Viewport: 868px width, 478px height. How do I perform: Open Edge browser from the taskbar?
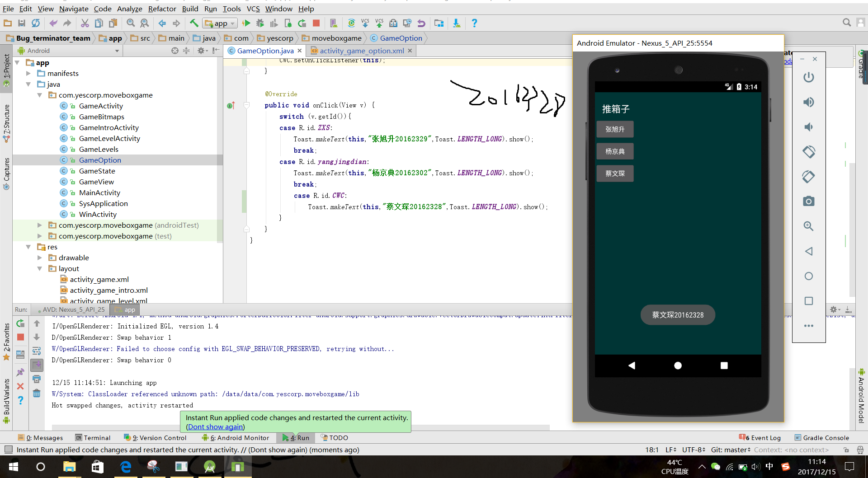[126, 467]
